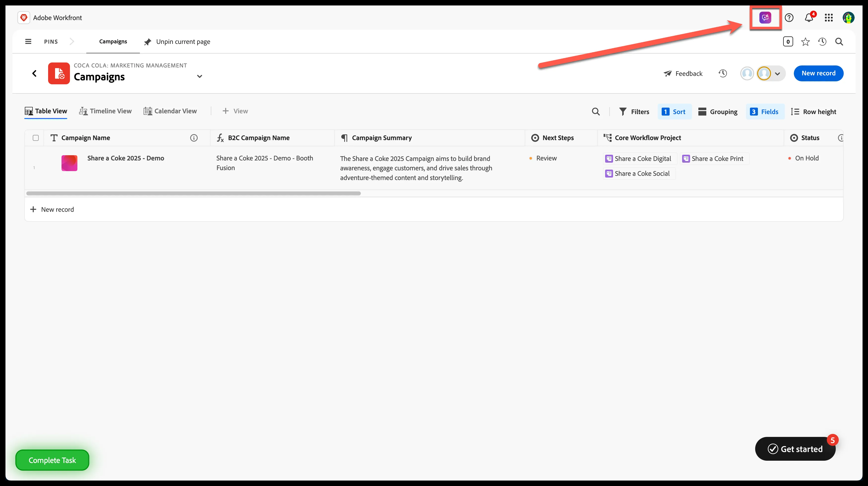868x486 pixels.
Task: Switch to Table View tab
Action: [46, 111]
